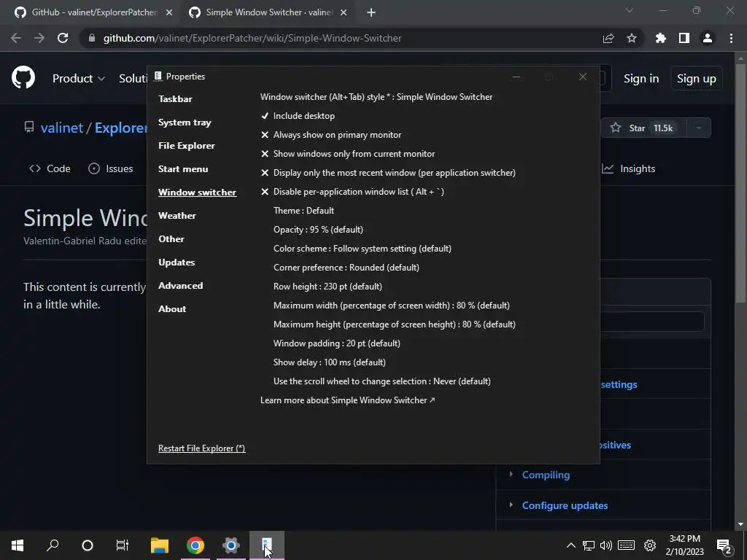Open Window switcher (Alt+Tab) style dropdown
Screen dimensions: 747x560
[x=376, y=97]
